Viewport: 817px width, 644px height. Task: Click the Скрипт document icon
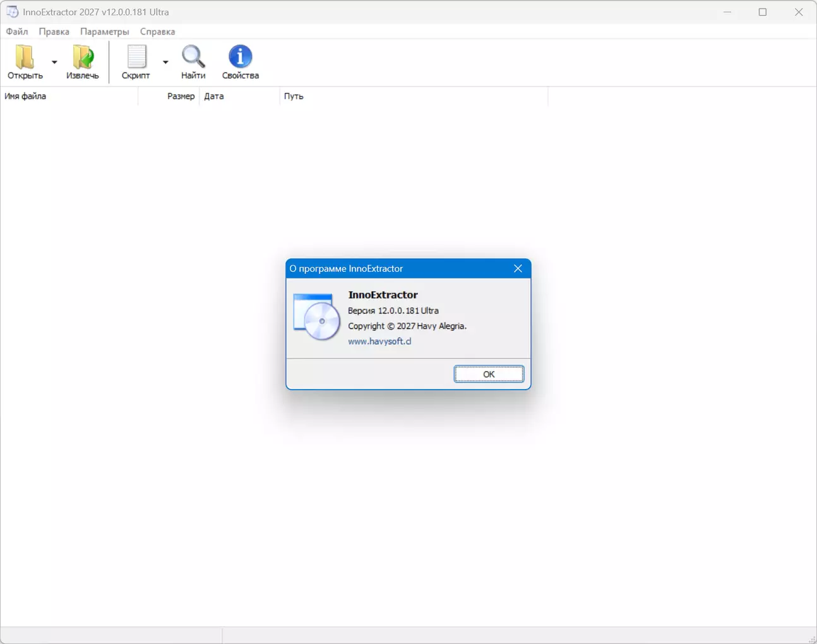click(x=136, y=56)
